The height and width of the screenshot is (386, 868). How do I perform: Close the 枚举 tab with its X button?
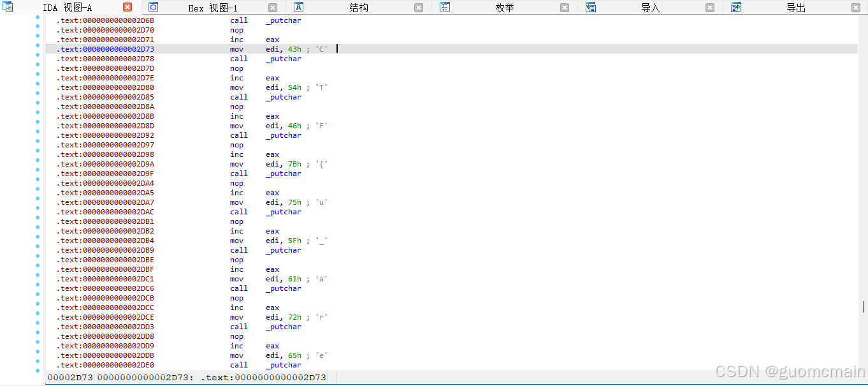(565, 8)
